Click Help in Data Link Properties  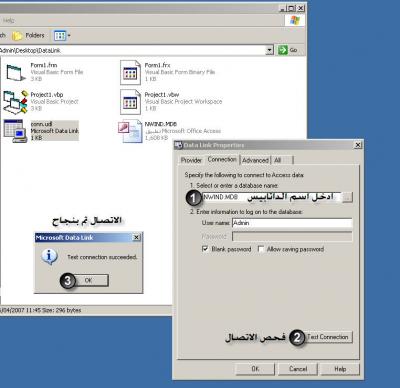tap(340, 369)
